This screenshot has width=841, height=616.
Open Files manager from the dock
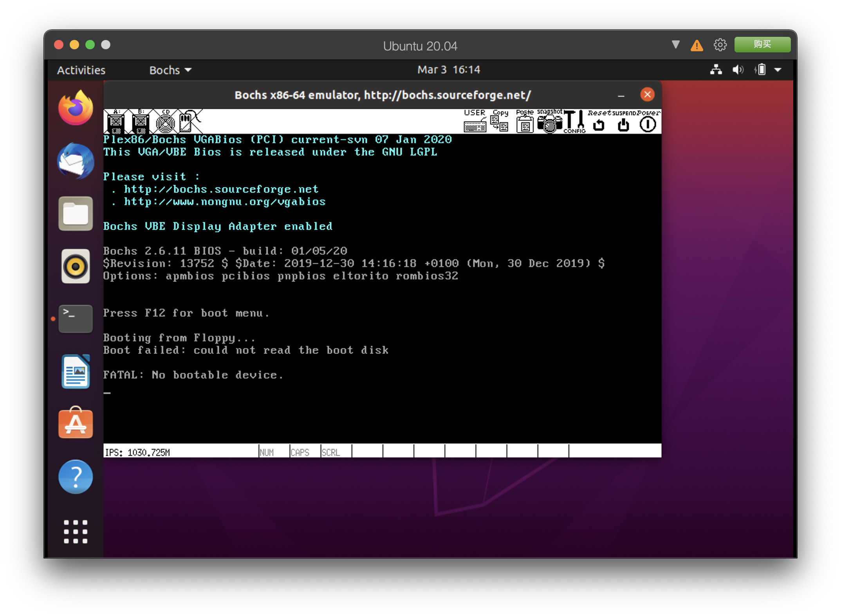point(76,214)
